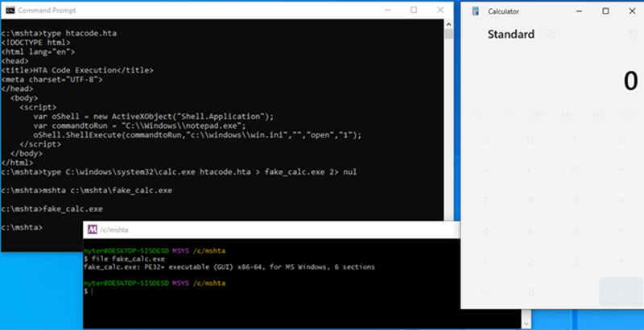Click the '$ file fake_calc.exe' line in MSYS
Image resolution: width=644 pixels, height=330 pixels.
124,259
